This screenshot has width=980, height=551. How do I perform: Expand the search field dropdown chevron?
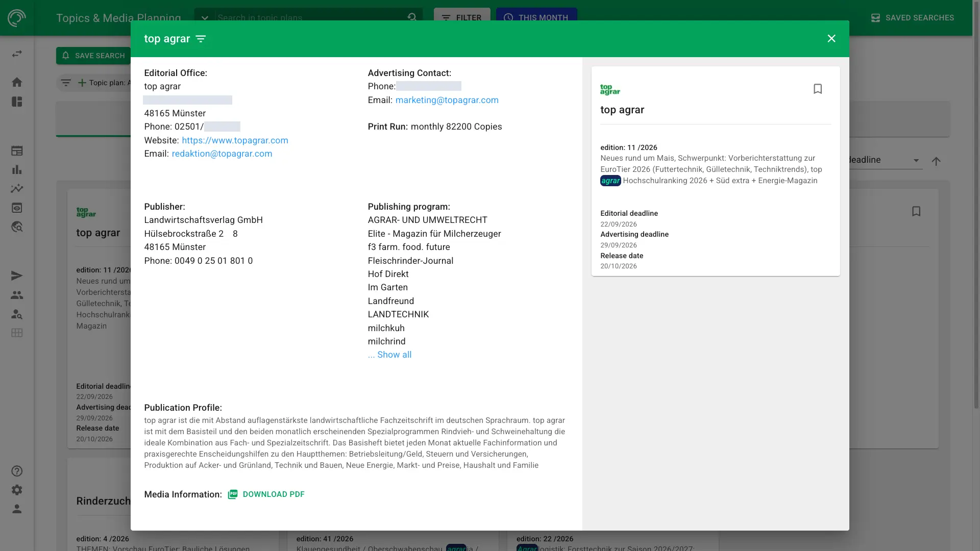coord(205,17)
